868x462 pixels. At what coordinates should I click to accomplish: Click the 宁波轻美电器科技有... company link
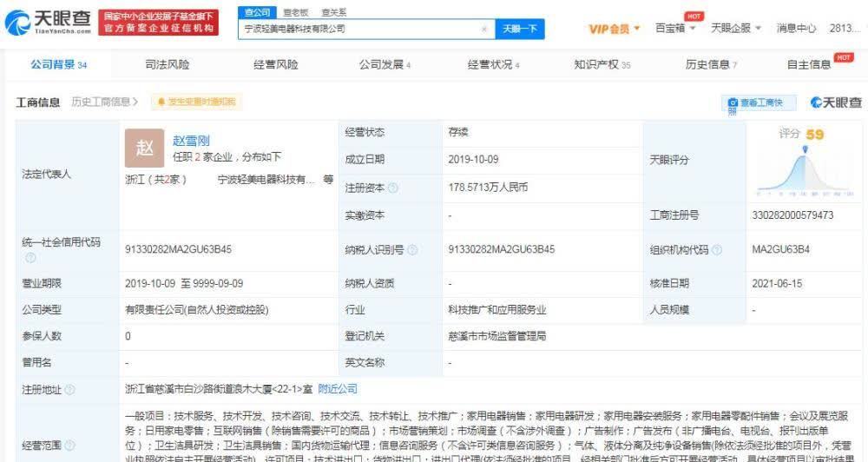tap(266, 180)
